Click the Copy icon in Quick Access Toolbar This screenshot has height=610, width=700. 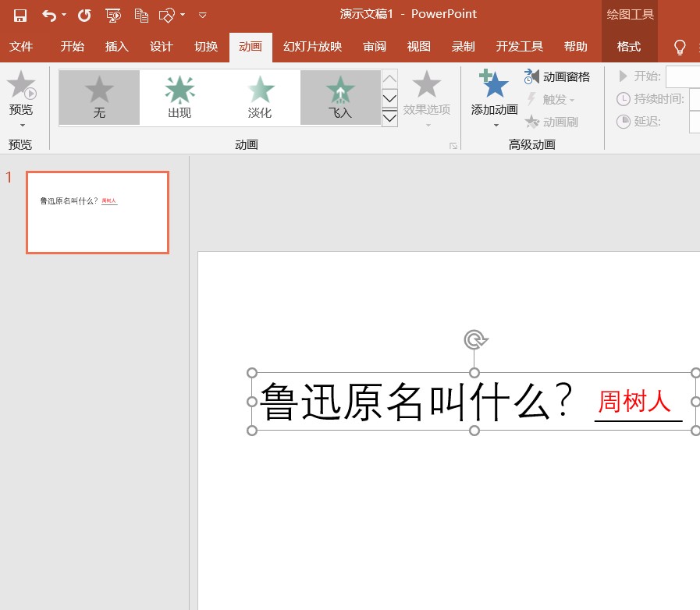click(142, 14)
